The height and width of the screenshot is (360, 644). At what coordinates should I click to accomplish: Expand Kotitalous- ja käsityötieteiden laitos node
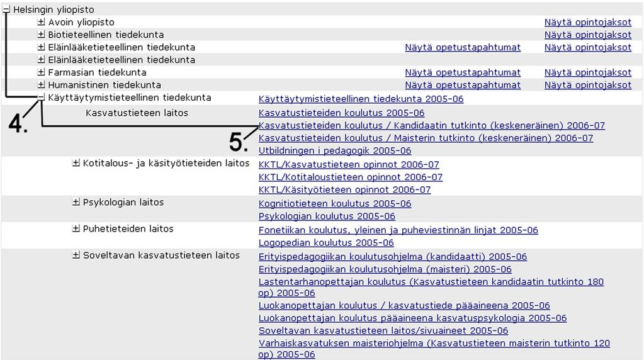pos(76,163)
